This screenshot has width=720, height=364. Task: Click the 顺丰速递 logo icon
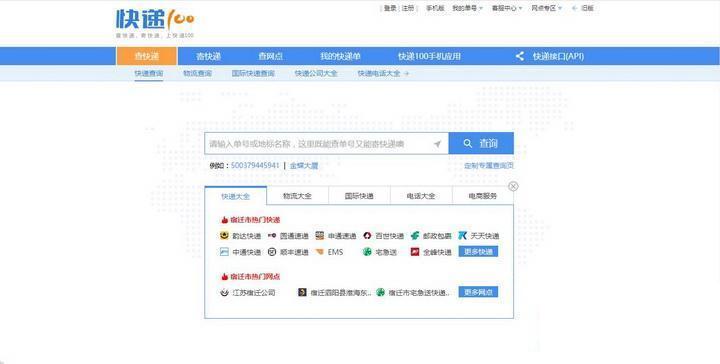click(x=272, y=252)
